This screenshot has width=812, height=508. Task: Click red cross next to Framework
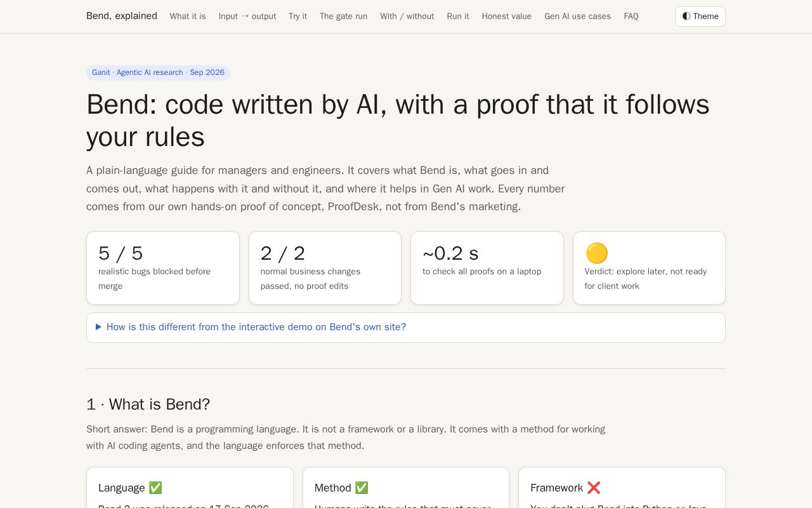pos(594,488)
